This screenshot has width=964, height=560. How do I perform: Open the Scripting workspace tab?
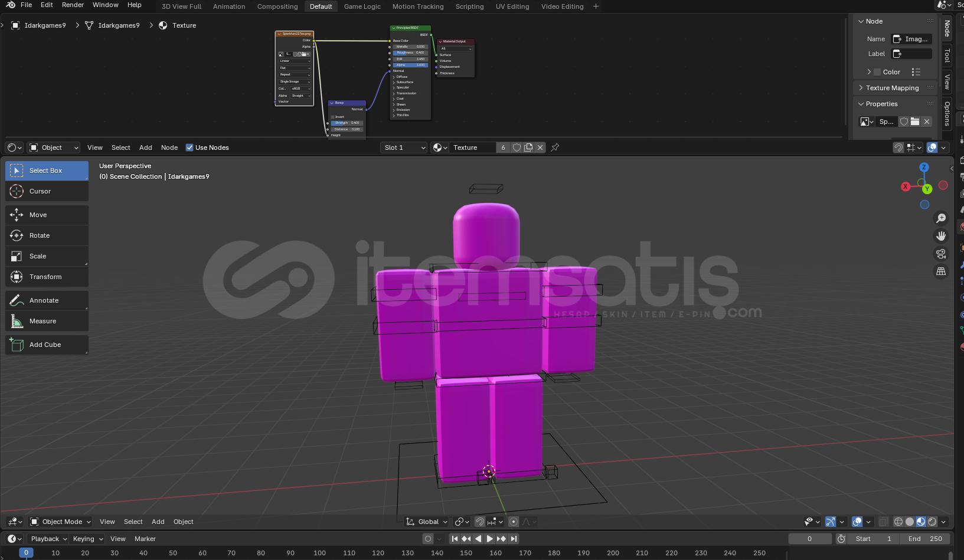pyautogui.click(x=469, y=6)
